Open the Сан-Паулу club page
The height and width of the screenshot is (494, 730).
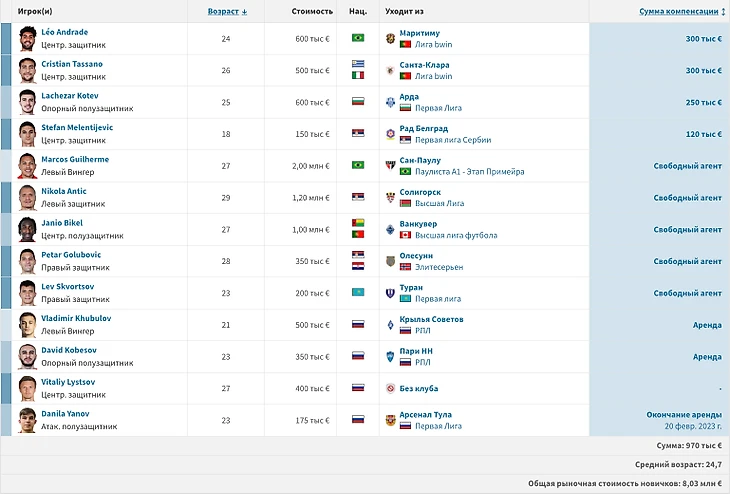pos(420,160)
